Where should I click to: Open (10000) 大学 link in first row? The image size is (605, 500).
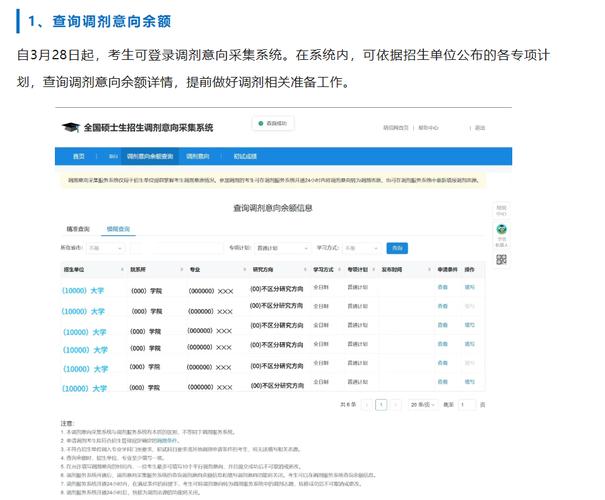[83, 291]
